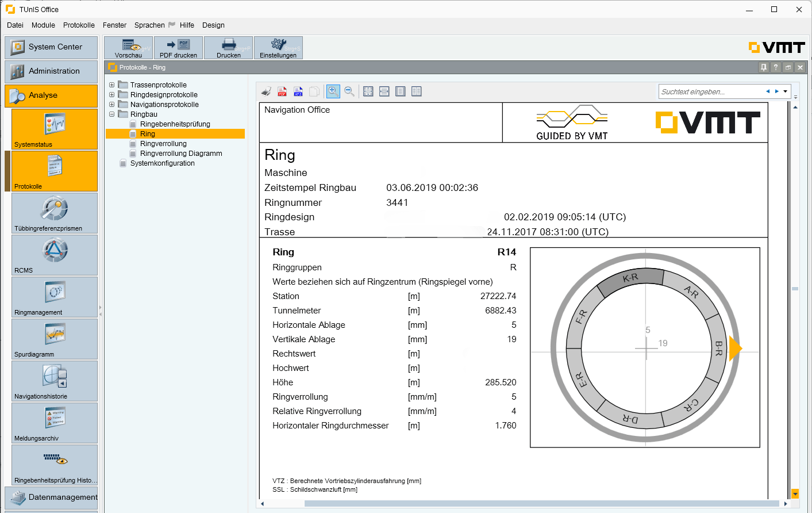Switch viewer to two-page view
This screenshot has height=513, width=812.
pyautogui.click(x=417, y=91)
